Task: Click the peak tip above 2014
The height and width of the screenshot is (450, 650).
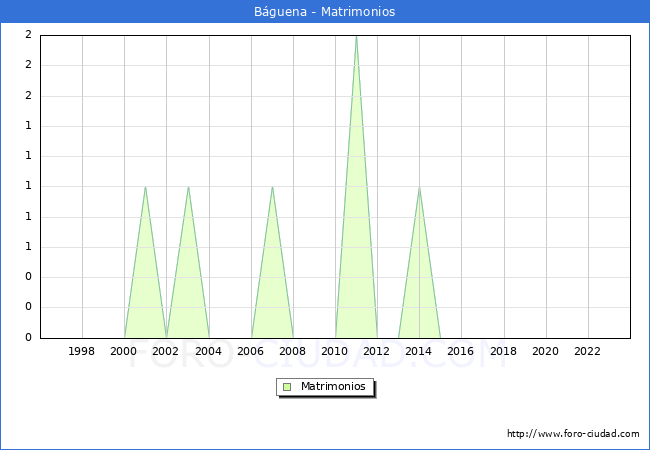Action: coord(419,187)
